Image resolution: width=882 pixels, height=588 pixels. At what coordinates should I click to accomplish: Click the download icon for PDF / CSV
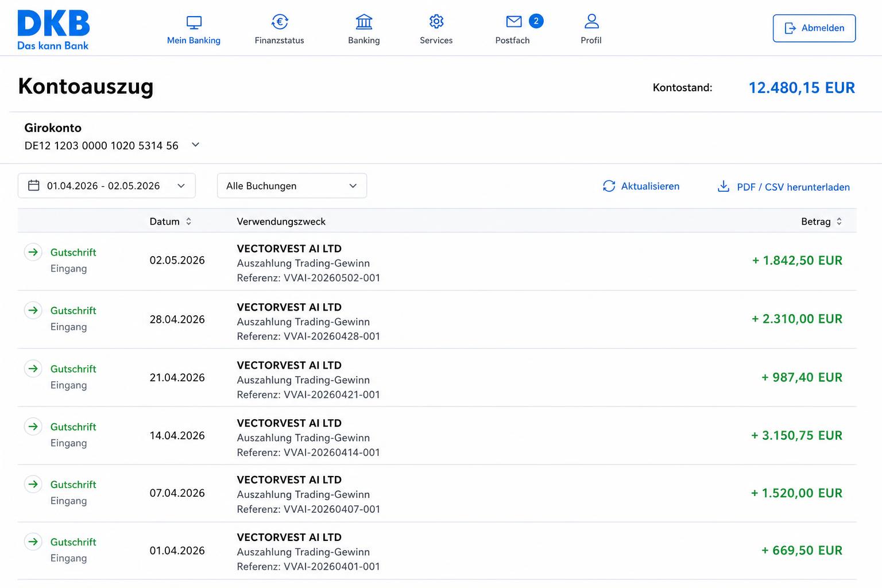[724, 186]
